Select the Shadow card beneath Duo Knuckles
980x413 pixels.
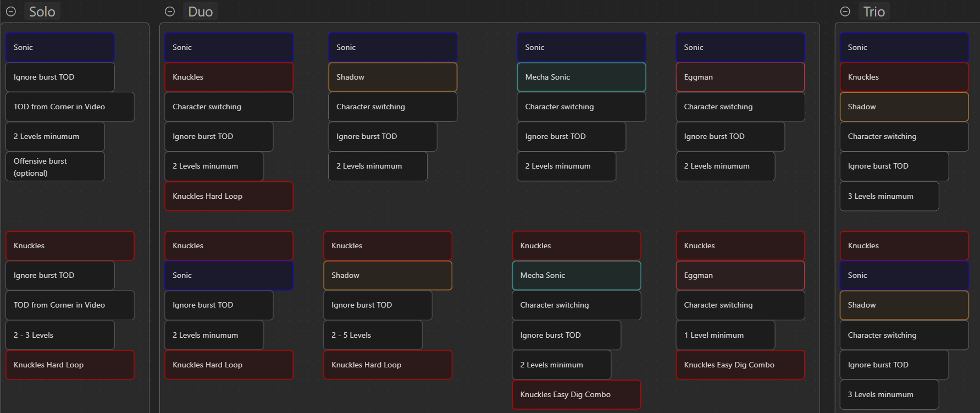click(387, 275)
